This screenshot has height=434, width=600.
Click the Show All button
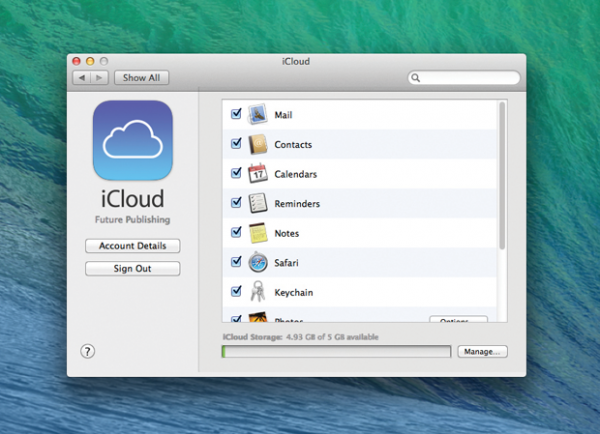click(141, 78)
